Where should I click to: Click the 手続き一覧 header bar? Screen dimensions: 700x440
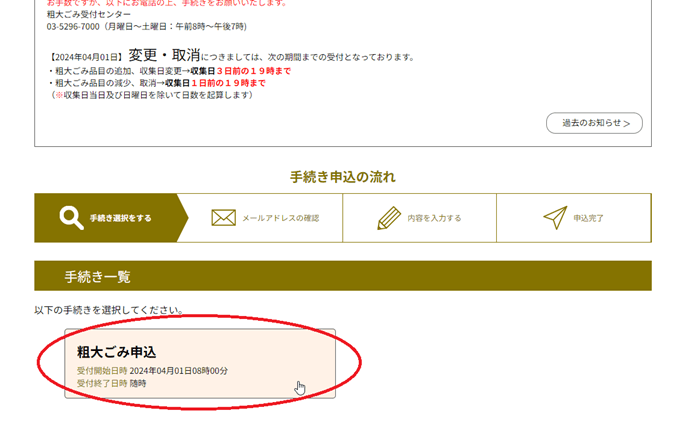coord(343,276)
